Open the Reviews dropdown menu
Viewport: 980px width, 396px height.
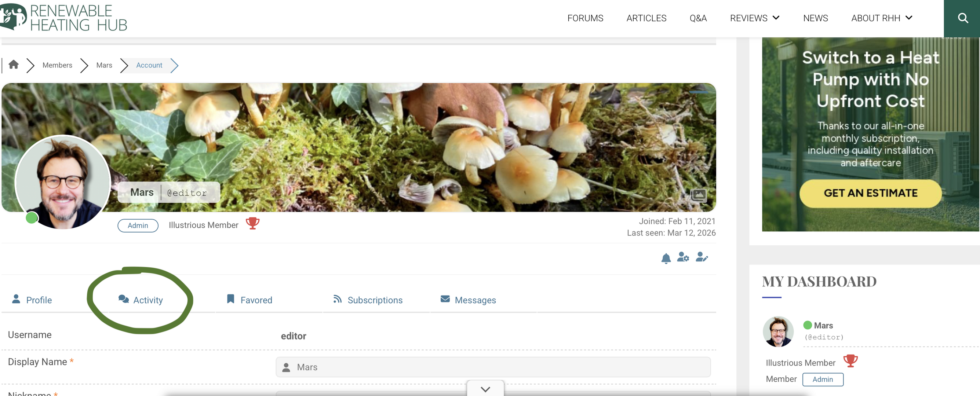pyautogui.click(x=754, y=18)
